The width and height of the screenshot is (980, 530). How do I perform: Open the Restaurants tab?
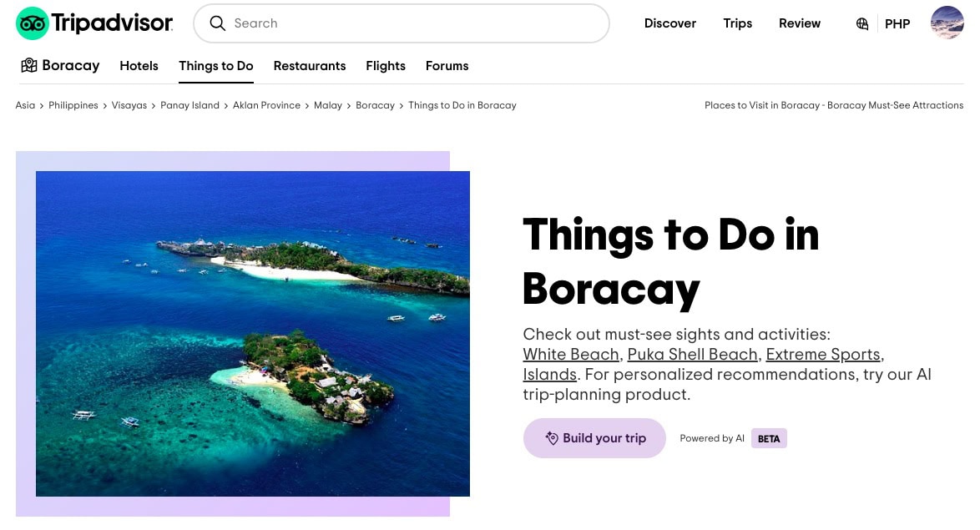click(310, 66)
